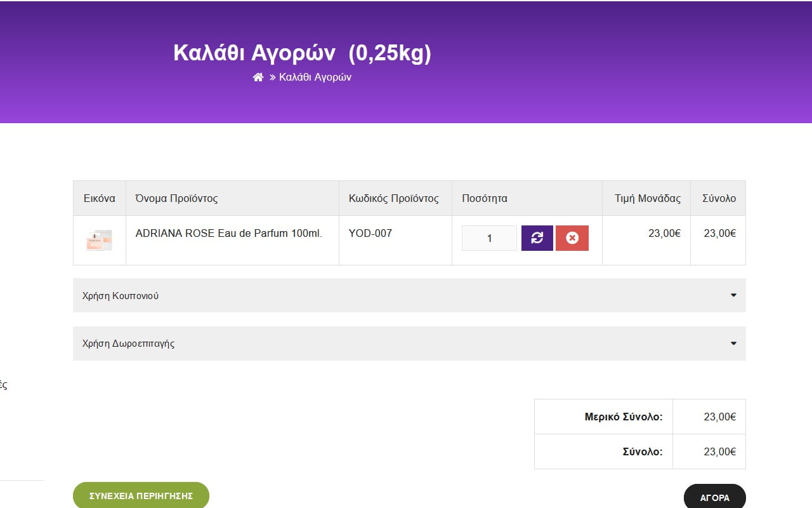Screen dimensions: 812x508
Task: Click the home icon in the breadcrumb
Action: click(x=258, y=77)
